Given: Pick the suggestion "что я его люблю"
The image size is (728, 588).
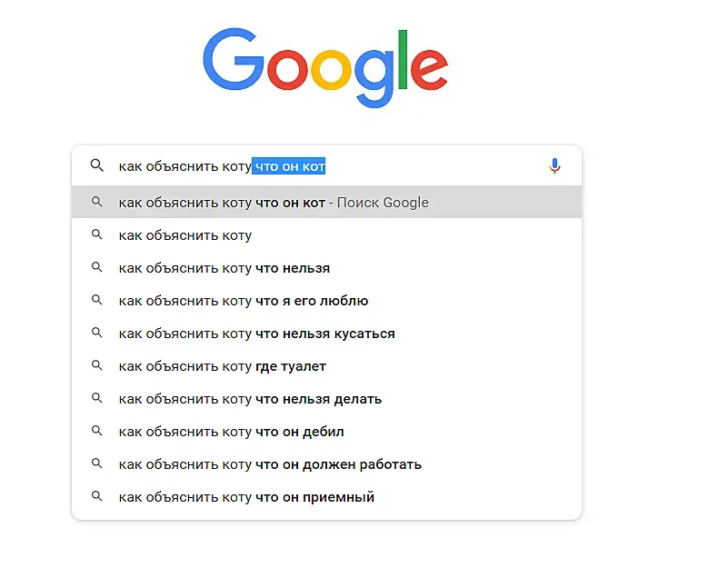Looking at the screenshot, I should coord(244,301).
